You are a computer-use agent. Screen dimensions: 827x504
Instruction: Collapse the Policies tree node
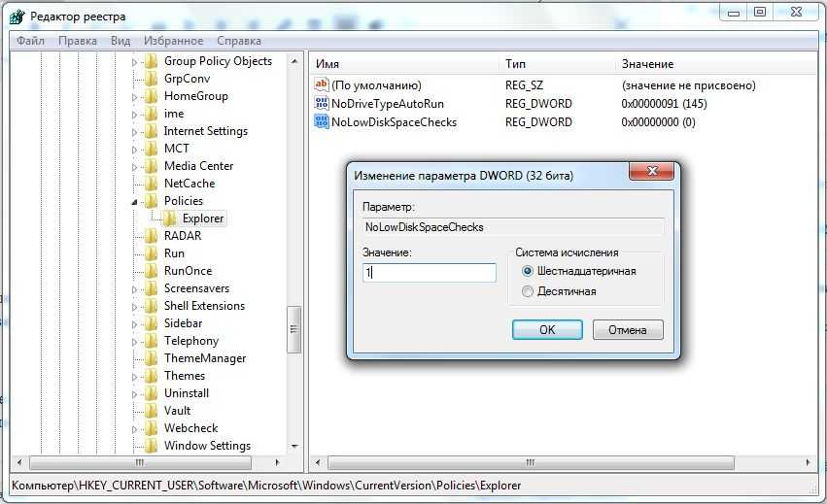click(134, 201)
